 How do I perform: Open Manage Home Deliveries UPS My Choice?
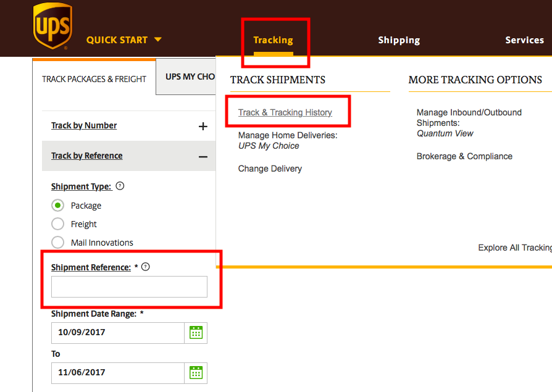pos(288,140)
